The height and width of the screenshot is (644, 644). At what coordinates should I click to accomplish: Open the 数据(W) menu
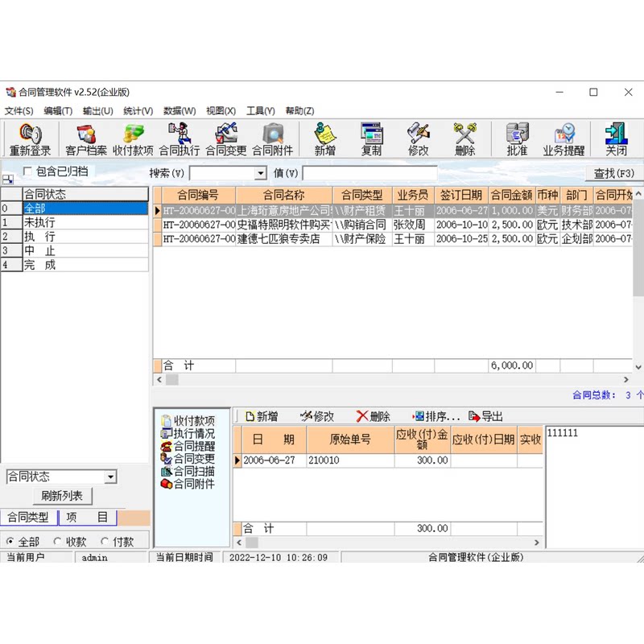click(x=180, y=111)
